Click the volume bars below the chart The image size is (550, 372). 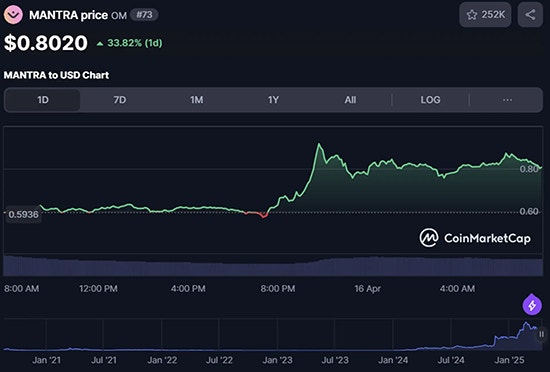click(x=273, y=266)
